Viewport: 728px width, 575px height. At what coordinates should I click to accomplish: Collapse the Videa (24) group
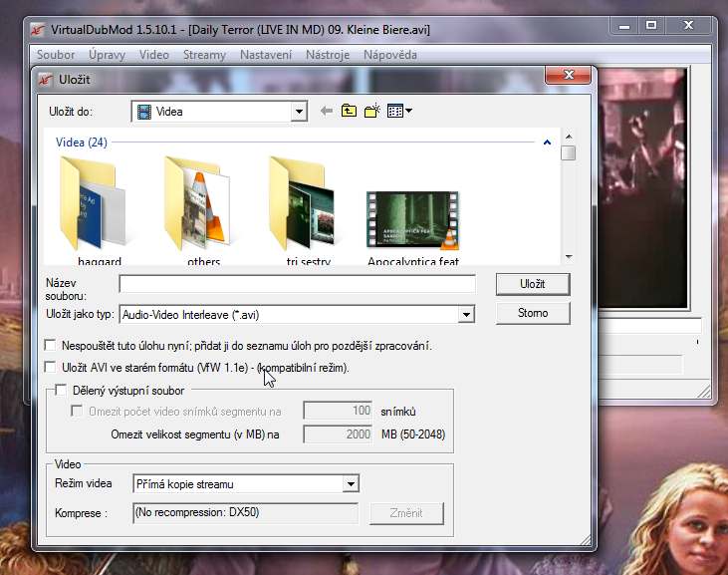click(x=547, y=143)
